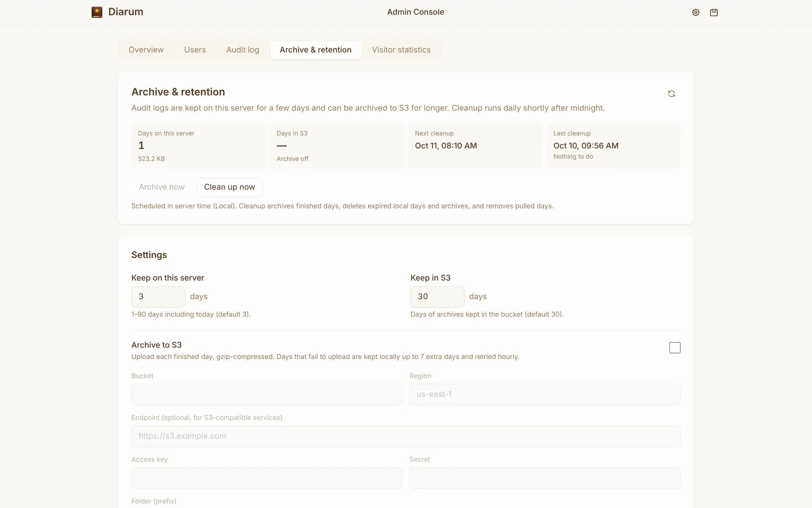Click the Nothing to do status text
812x508 pixels.
tap(573, 157)
